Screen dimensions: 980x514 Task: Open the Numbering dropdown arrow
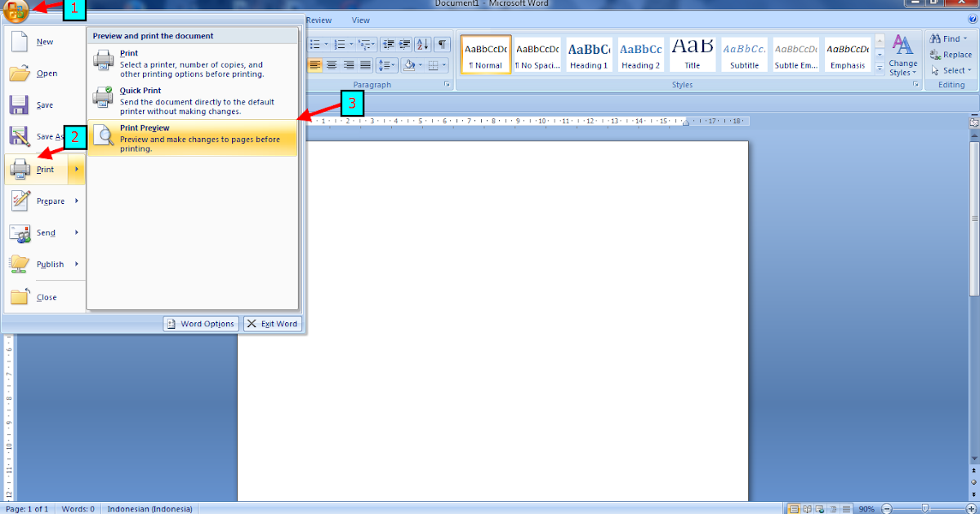[x=350, y=44]
